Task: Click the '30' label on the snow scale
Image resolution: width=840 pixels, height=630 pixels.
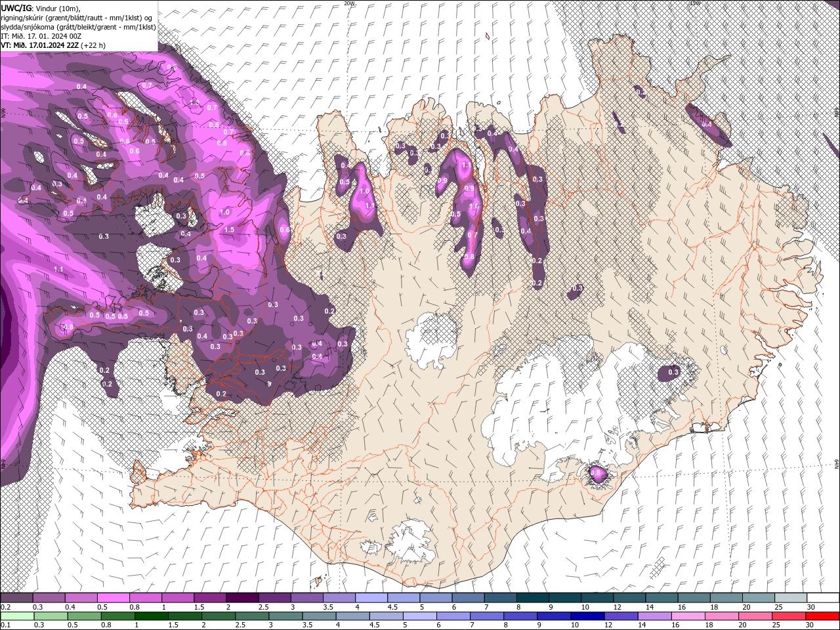Action: 810,607
